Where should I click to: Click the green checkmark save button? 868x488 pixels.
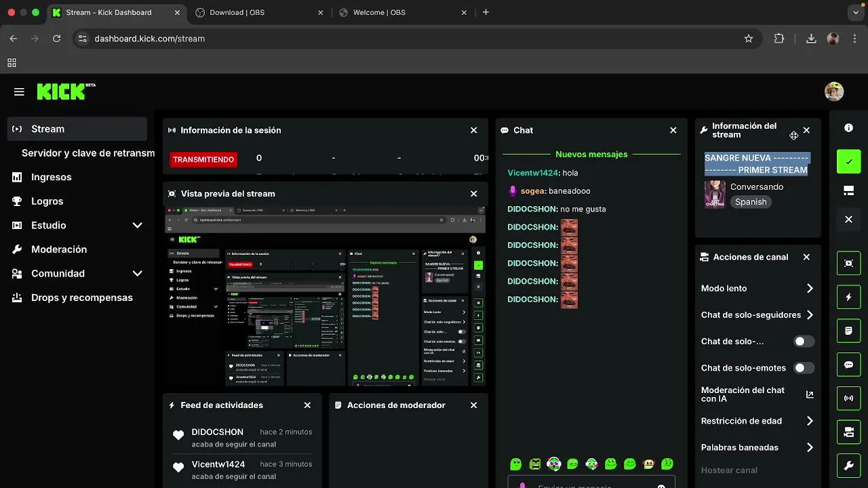848,161
